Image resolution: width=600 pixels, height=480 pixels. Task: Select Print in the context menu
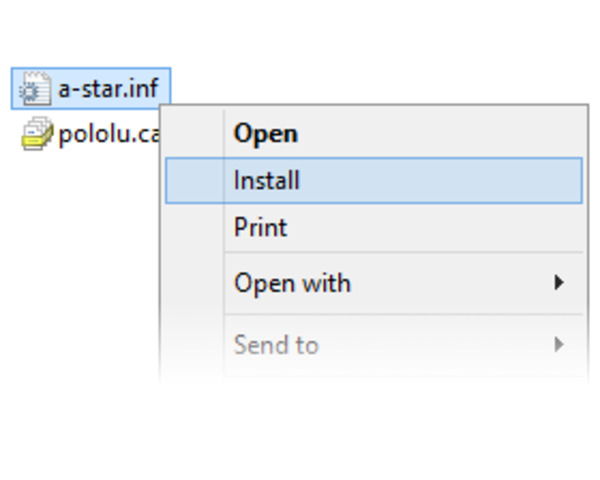pyautogui.click(x=260, y=228)
